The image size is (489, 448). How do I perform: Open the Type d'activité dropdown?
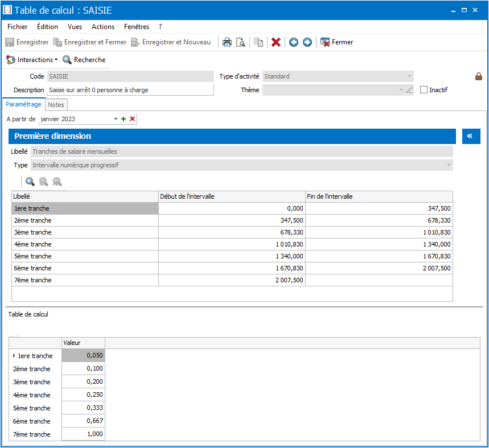[409, 76]
